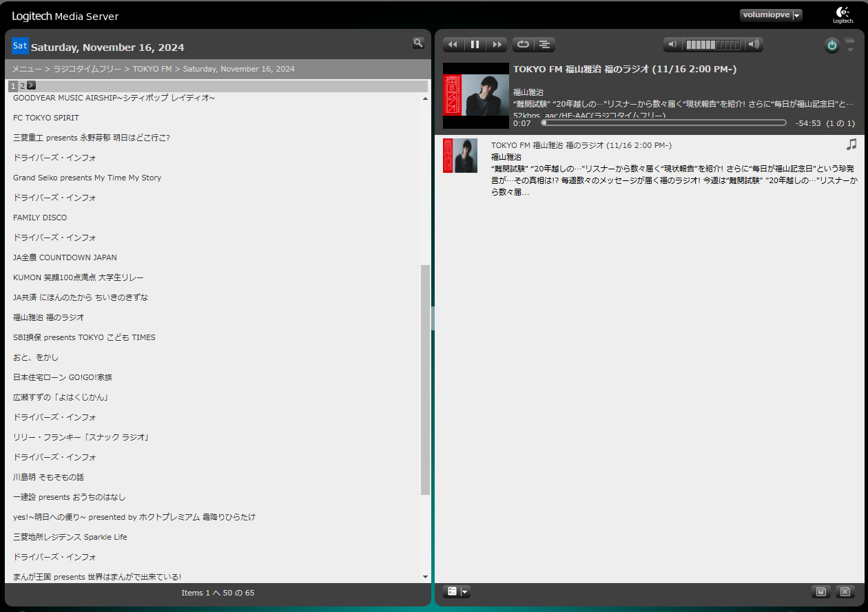Image resolution: width=868 pixels, height=612 pixels.
Task: Clear the current playlist
Action: pos(845,591)
